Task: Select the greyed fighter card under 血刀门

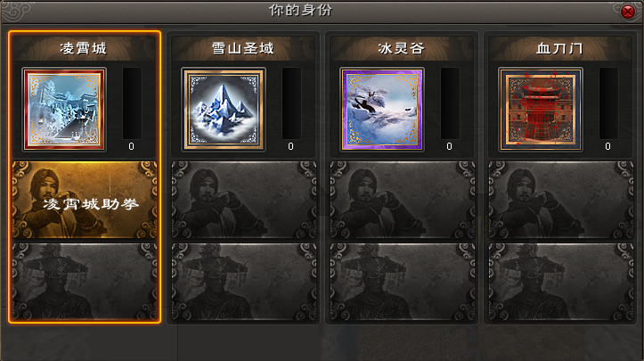Action: [x=561, y=200]
